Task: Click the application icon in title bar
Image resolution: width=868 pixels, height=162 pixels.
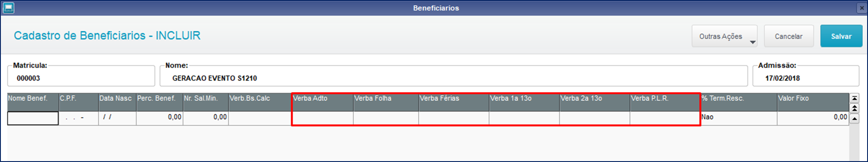Action: (x=8, y=8)
